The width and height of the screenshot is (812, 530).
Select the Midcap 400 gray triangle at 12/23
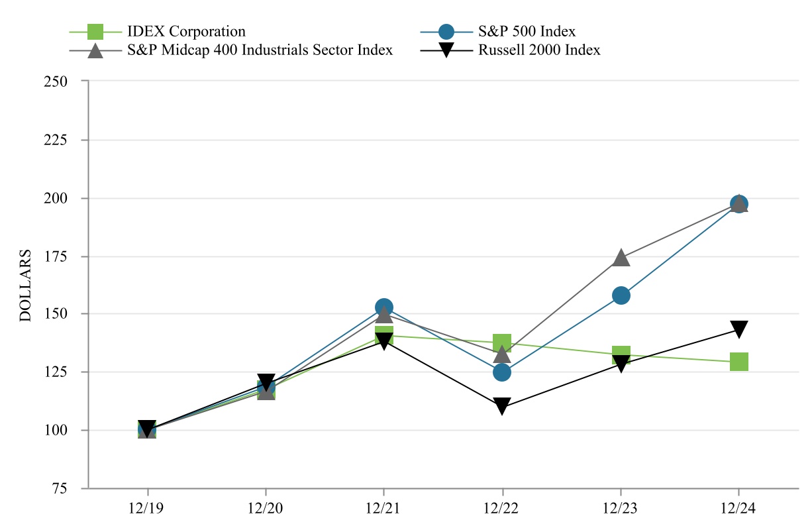(621, 258)
